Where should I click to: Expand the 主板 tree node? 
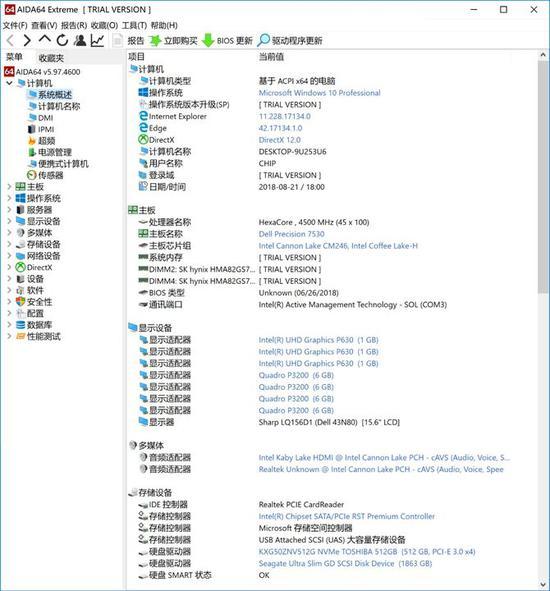9,186
